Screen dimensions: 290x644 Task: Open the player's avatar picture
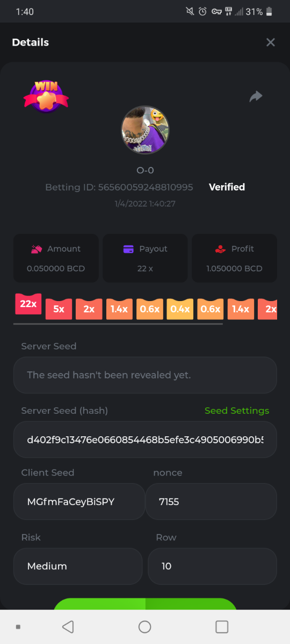pos(145,130)
